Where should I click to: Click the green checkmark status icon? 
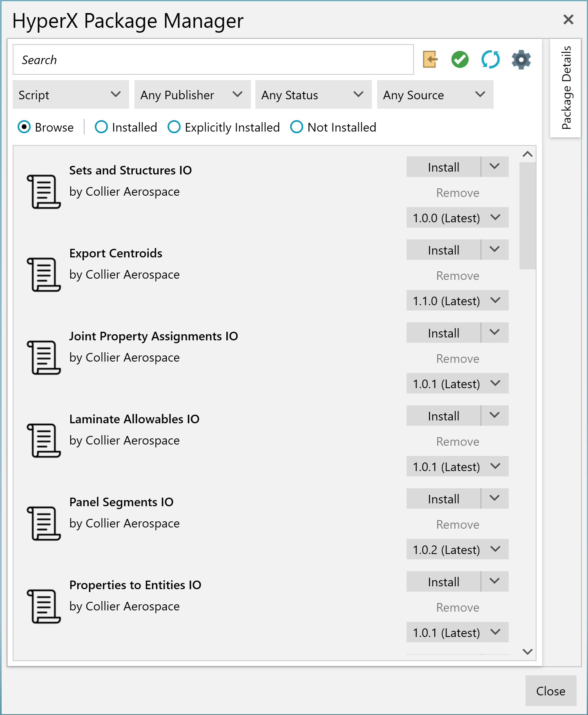(x=460, y=60)
